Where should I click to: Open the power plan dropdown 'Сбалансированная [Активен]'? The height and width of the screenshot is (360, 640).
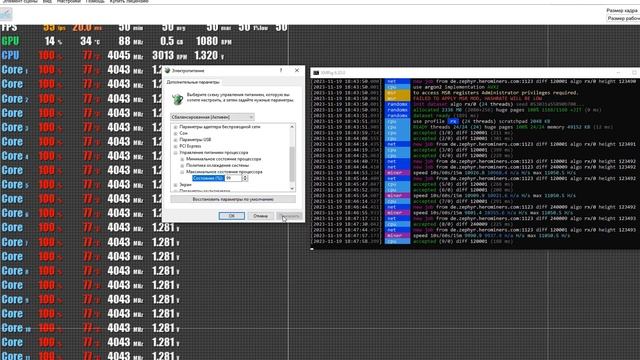[x=212, y=117]
